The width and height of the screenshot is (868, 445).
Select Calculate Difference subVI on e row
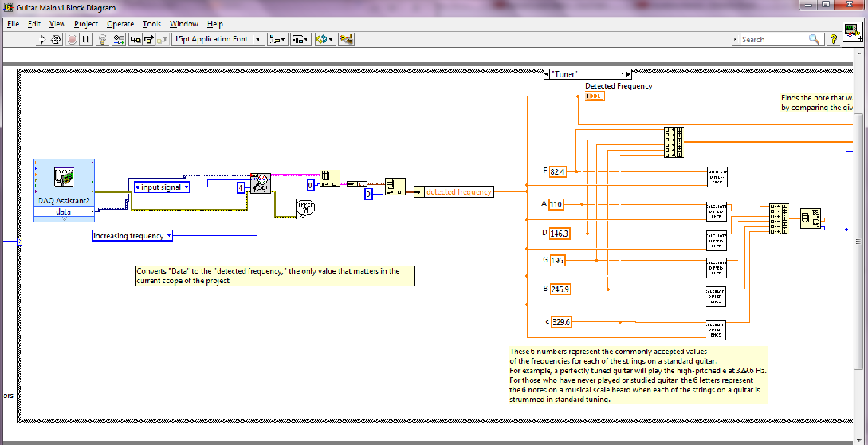click(x=715, y=329)
